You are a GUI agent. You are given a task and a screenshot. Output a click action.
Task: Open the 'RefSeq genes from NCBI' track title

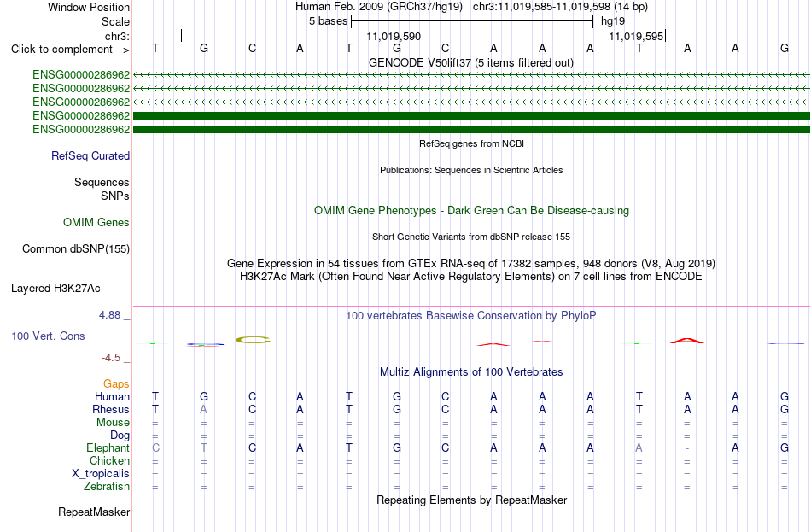coord(471,143)
